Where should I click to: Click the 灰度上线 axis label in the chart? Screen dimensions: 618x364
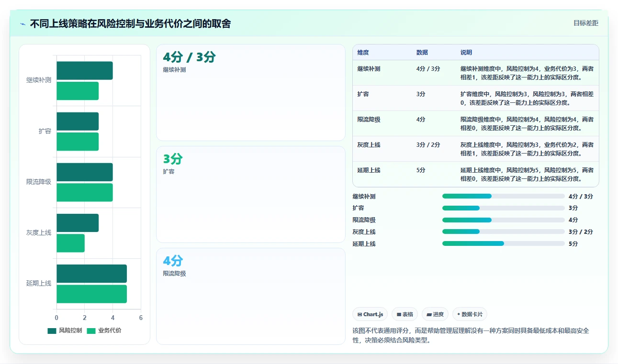point(39,232)
